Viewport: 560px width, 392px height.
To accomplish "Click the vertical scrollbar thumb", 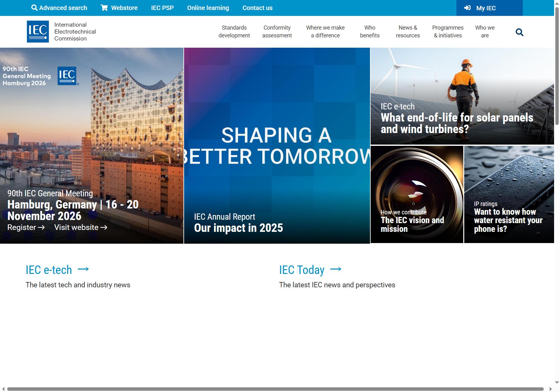I will [x=557, y=66].
